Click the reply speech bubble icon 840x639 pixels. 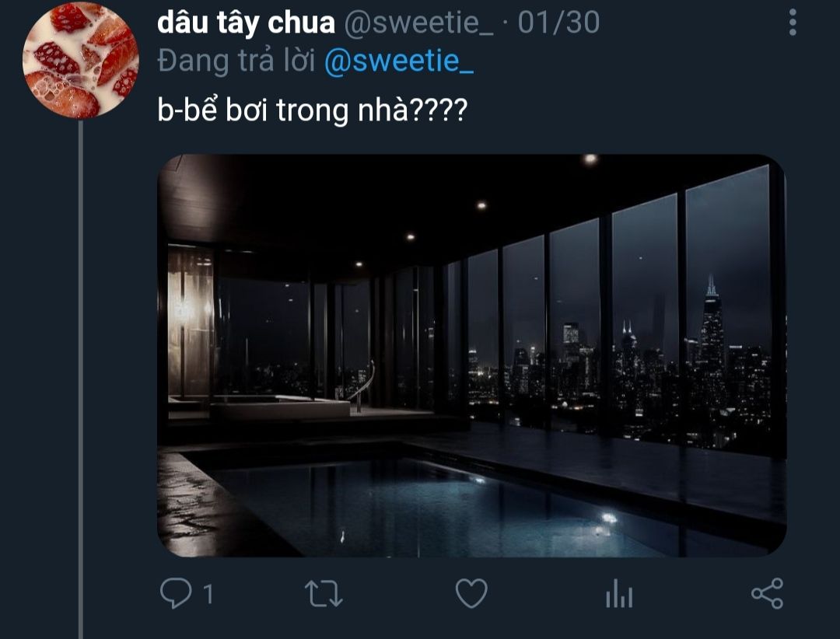point(176,593)
